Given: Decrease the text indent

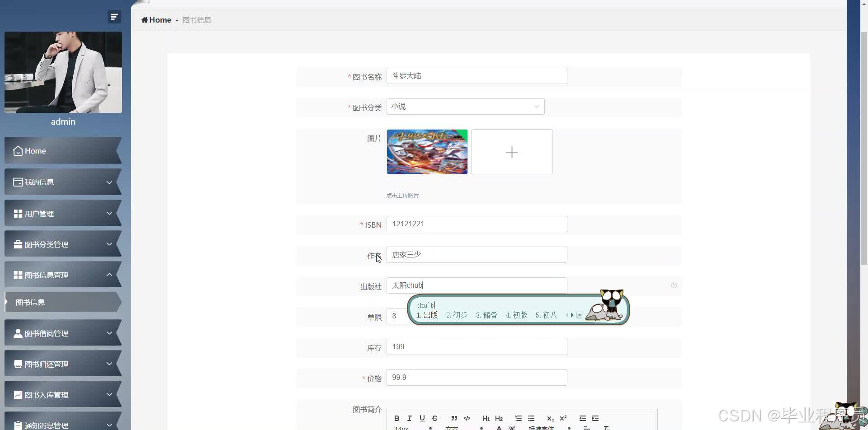Looking at the screenshot, I should pyautogui.click(x=582, y=418).
